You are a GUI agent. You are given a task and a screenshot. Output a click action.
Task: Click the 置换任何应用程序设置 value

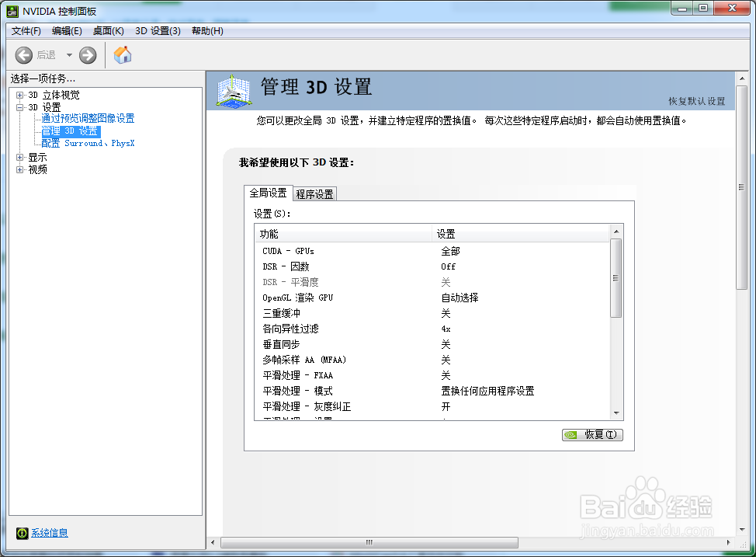point(487,391)
